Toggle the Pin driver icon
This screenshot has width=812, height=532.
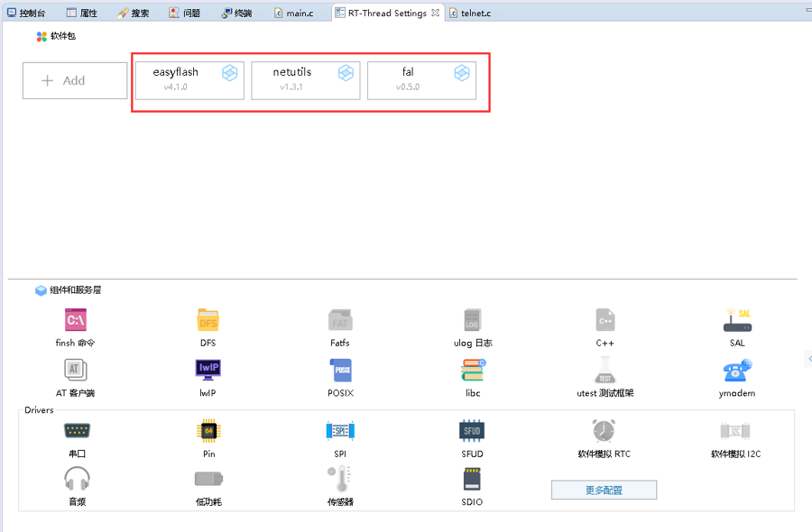(x=208, y=431)
